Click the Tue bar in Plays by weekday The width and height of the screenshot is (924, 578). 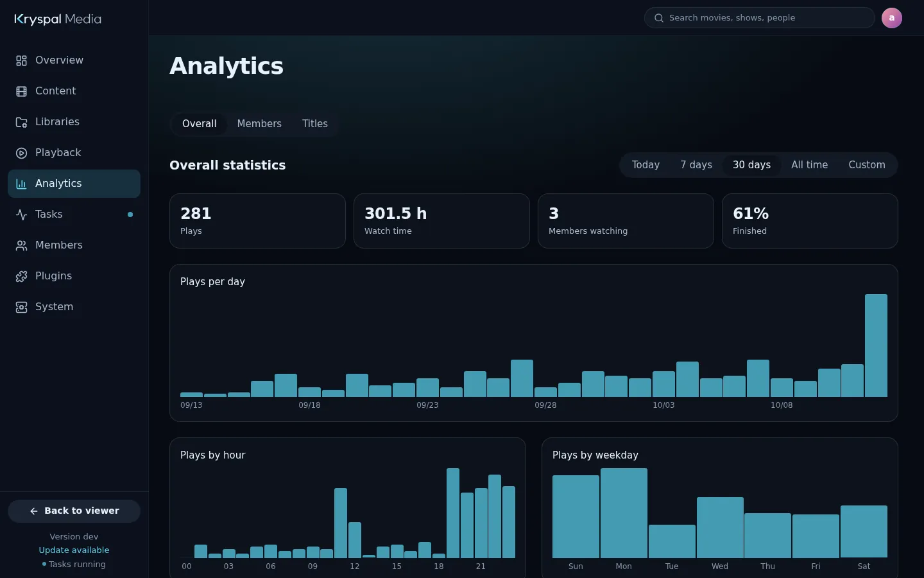click(x=672, y=541)
